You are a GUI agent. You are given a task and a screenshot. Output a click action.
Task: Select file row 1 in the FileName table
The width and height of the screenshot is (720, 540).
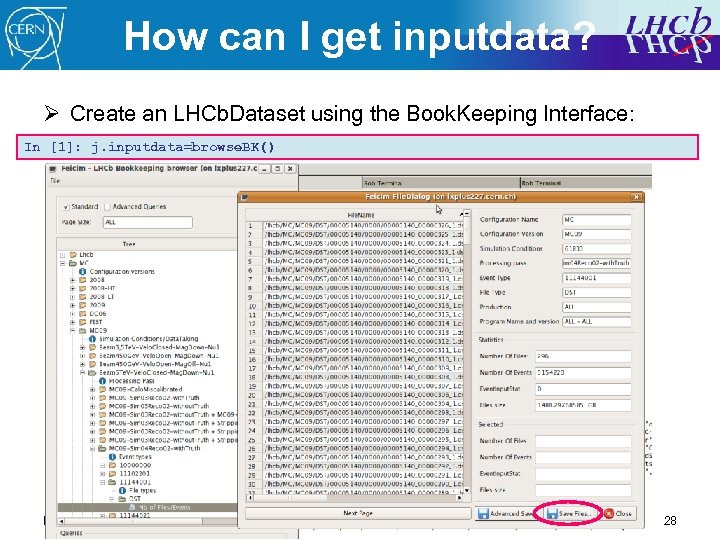click(x=354, y=225)
